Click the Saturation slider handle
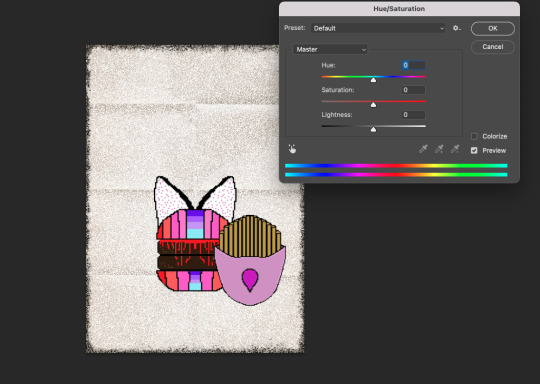 373,105
